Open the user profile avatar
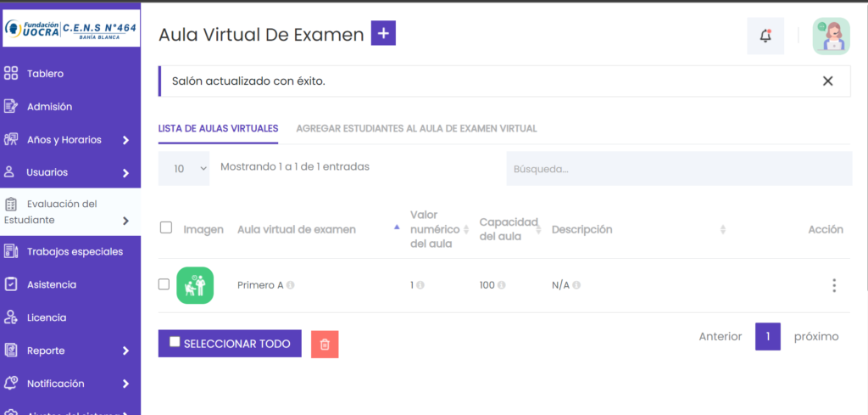 point(831,36)
